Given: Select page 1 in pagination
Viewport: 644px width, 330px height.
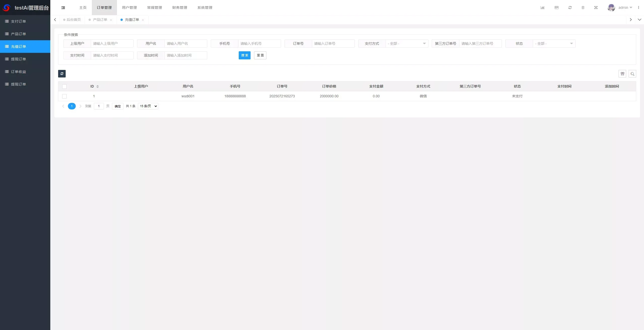Looking at the screenshot, I should pyautogui.click(x=72, y=106).
